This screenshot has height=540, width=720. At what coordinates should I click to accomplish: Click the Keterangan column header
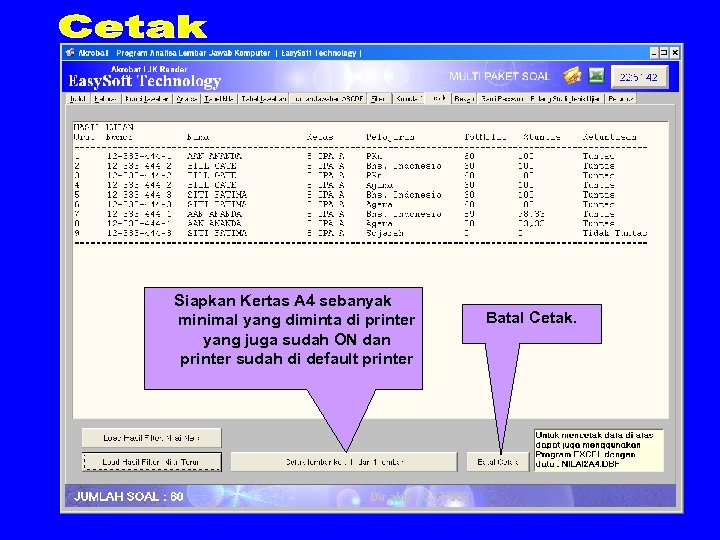(x=609, y=137)
